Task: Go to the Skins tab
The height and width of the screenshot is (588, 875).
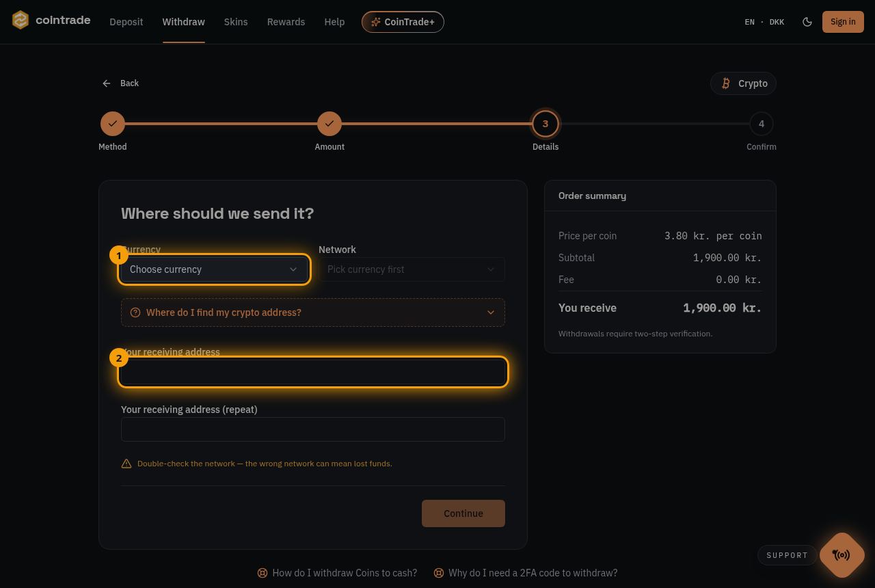Action: coord(236,22)
